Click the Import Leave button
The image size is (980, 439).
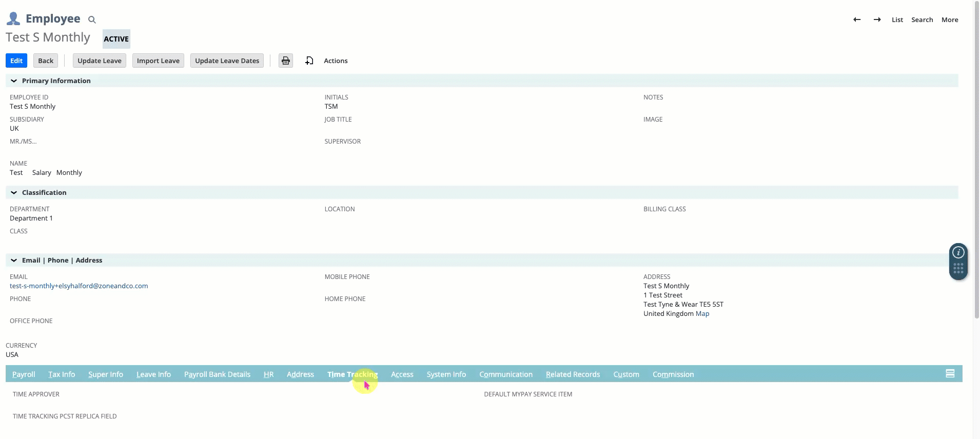coord(158,61)
